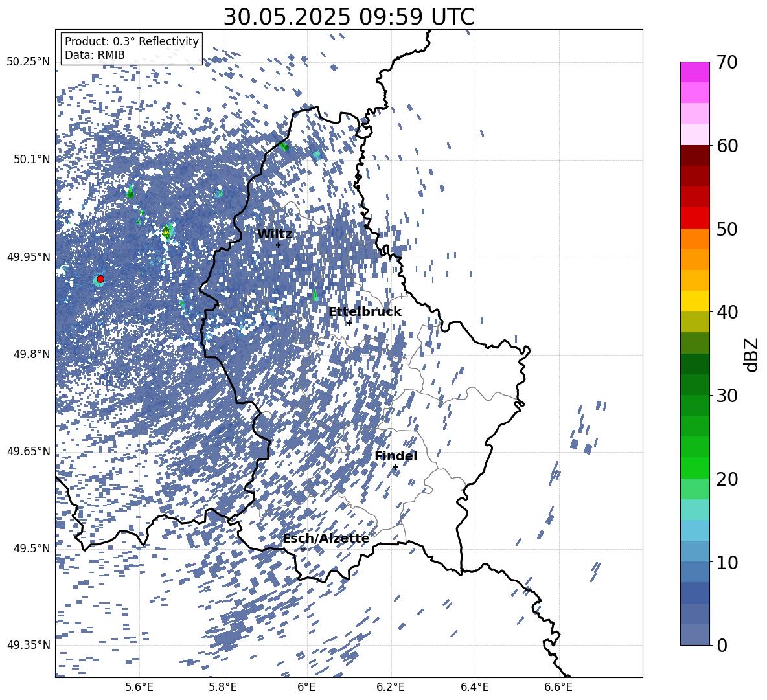This screenshot has height=700, width=767.
Task: Click the yellow colorbar swatch near 40
Action: pos(694,301)
